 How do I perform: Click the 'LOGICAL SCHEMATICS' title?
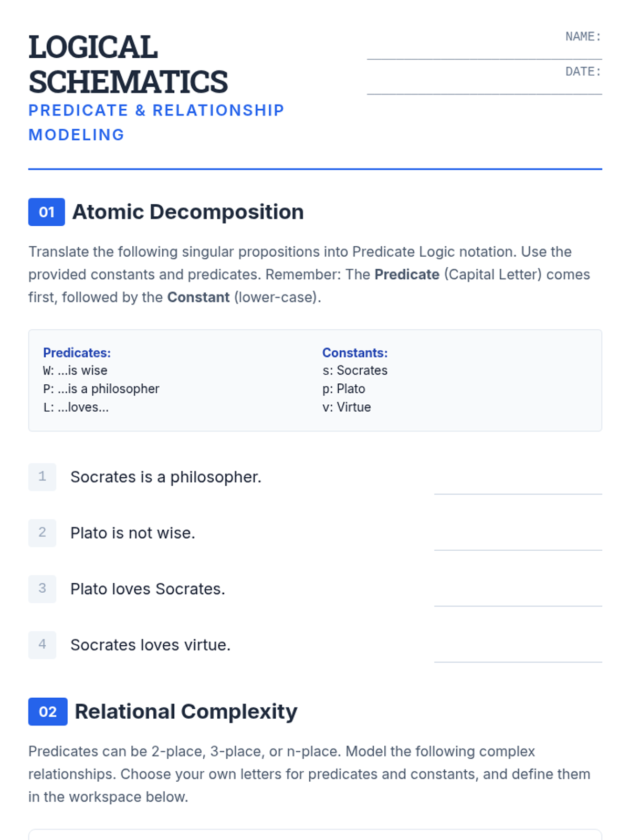tap(128, 64)
